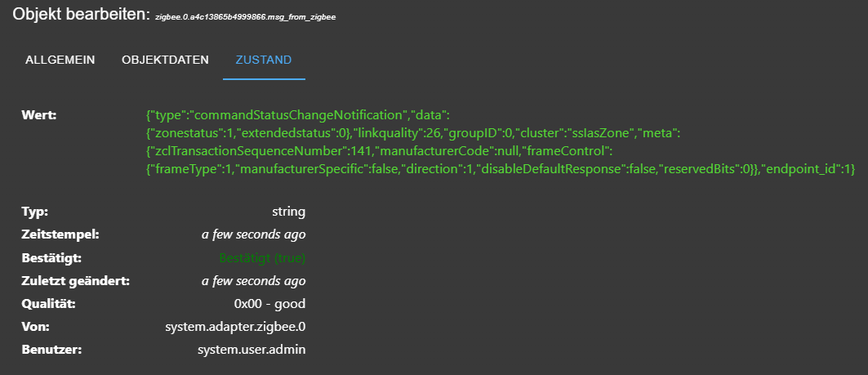Open the OBJEKTDATEN tab
The width and height of the screenshot is (868, 375).
point(165,60)
